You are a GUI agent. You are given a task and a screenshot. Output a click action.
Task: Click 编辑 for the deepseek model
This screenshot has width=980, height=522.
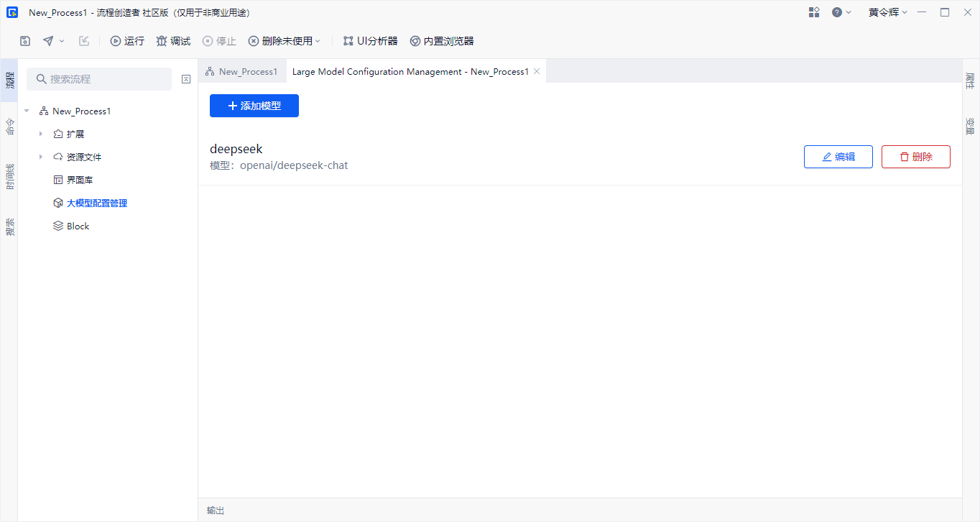coord(838,157)
